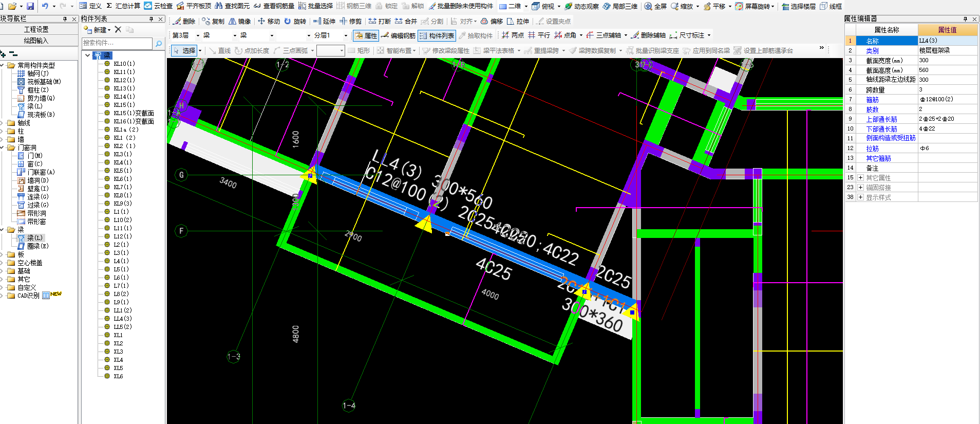
Task: Toggle the 选择 selection mode button
Action: pyautogui.click(x=184, y=50)
